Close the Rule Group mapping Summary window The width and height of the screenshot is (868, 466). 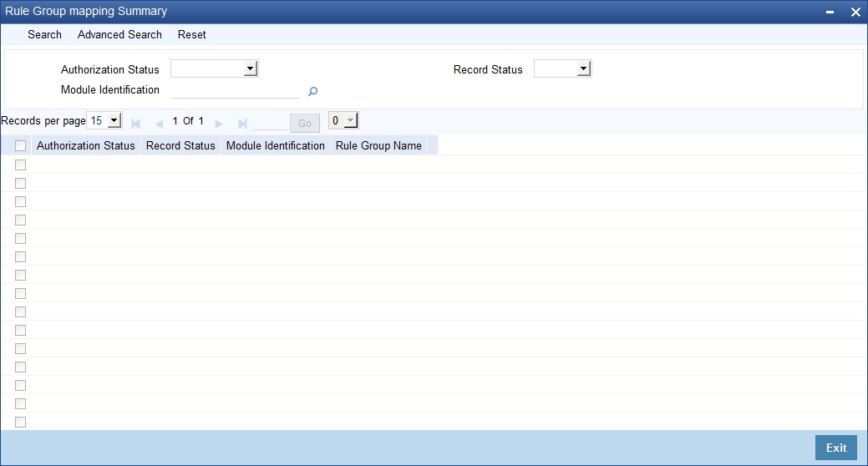pos(855,13)
